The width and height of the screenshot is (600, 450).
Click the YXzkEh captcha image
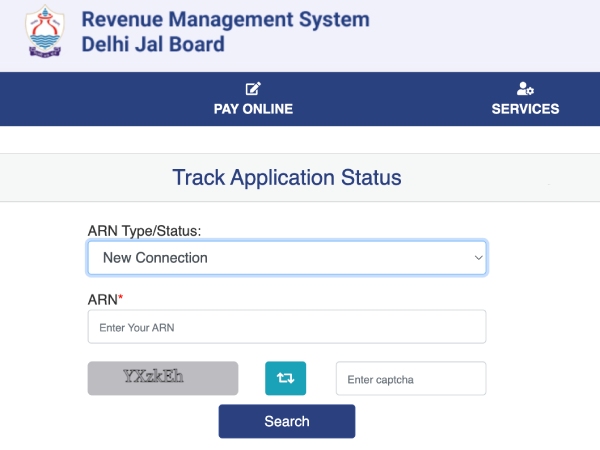[x=163, y=378]
